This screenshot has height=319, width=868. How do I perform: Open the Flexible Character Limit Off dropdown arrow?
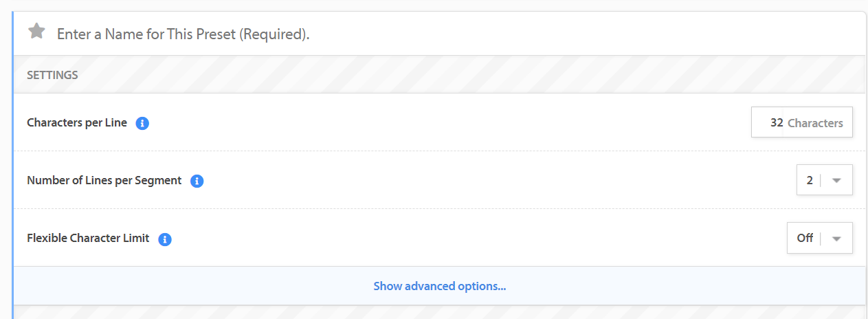(x=836, y=239)
